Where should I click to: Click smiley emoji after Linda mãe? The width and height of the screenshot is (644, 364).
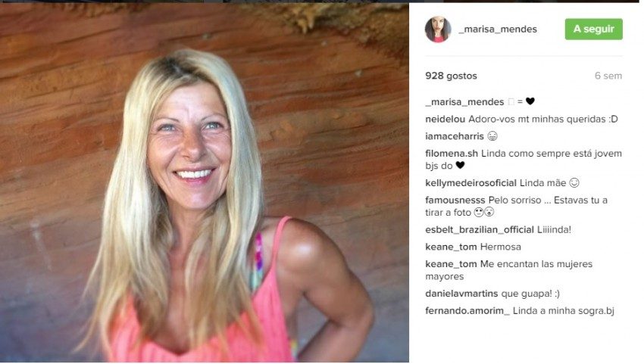pos(574,182)
